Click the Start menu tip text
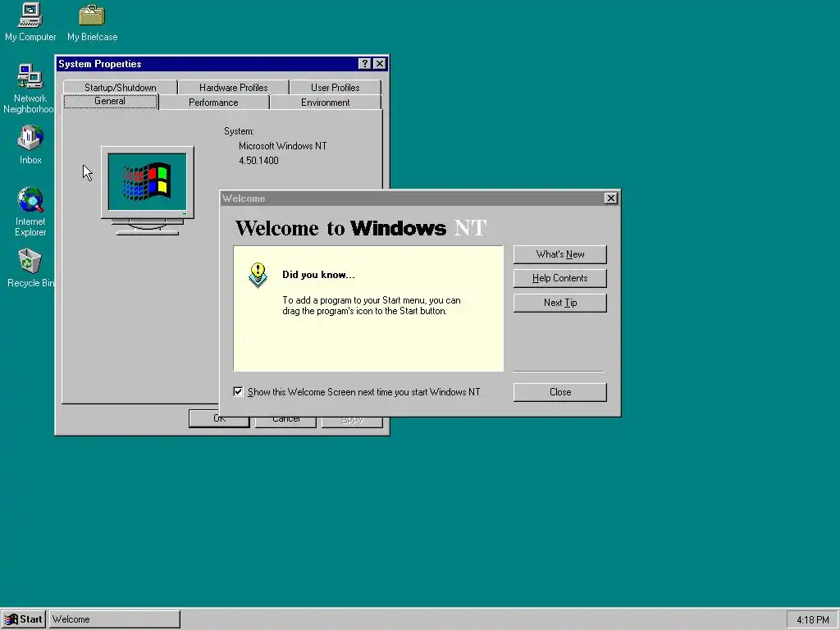The image size is (840, 630). point(372,305)
